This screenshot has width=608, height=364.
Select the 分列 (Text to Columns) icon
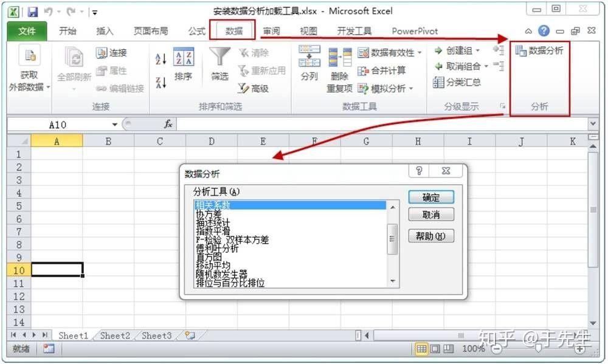pos(308,67)
